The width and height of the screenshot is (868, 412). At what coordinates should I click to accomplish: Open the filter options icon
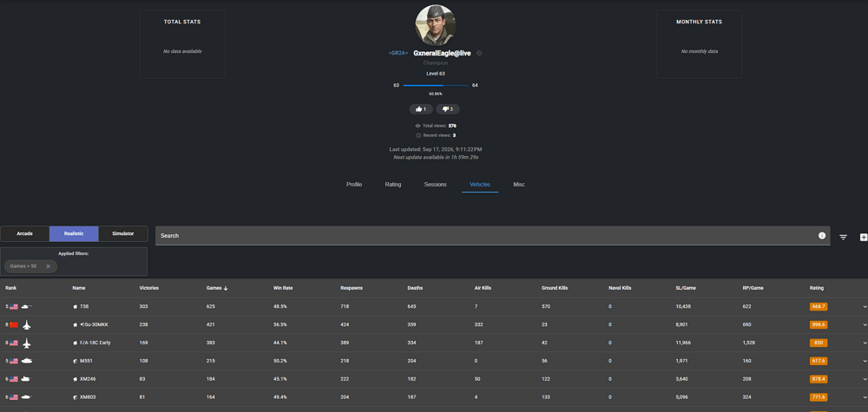(843, 238)
